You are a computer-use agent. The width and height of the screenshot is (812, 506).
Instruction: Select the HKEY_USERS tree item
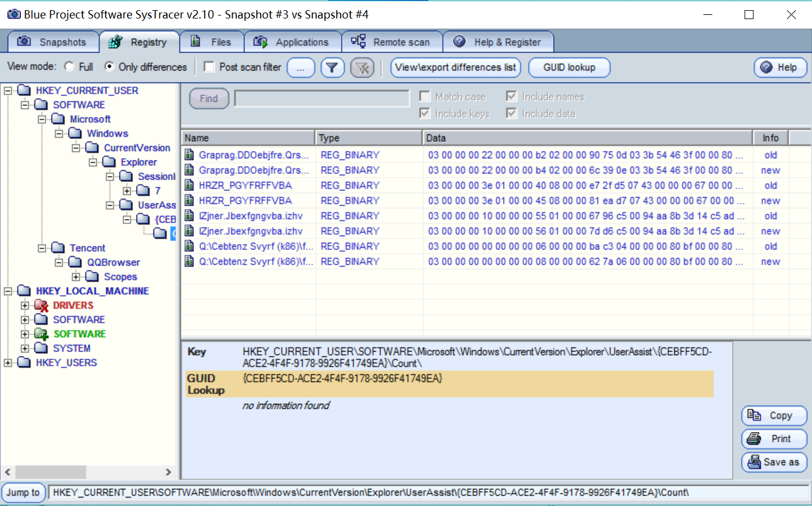[x=66, y=363]
